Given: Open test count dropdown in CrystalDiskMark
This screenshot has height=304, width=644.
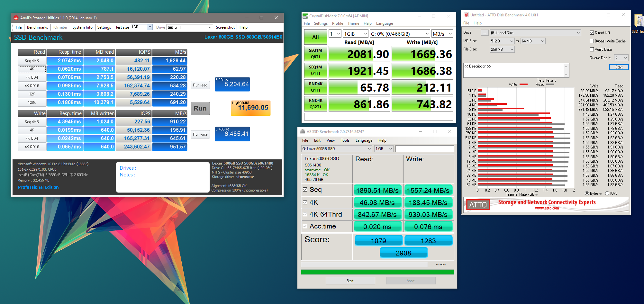Looking at the screenshot, I should click(335, 34).
